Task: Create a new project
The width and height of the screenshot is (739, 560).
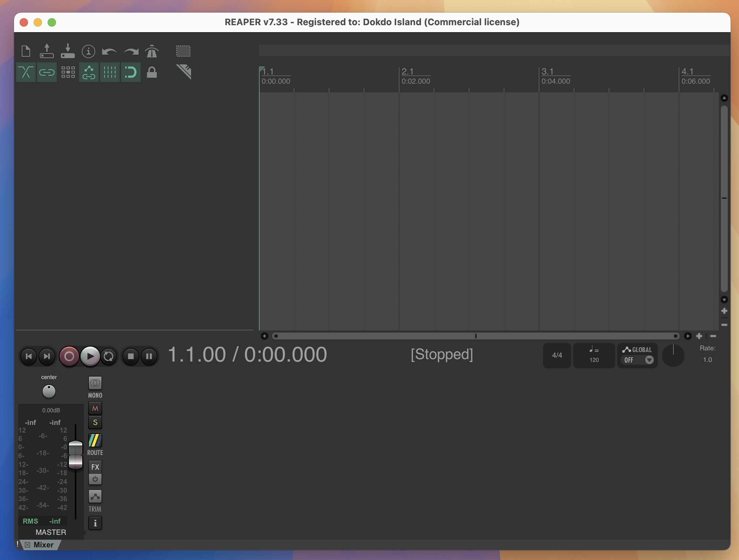Action: click(x=26, y=51)
